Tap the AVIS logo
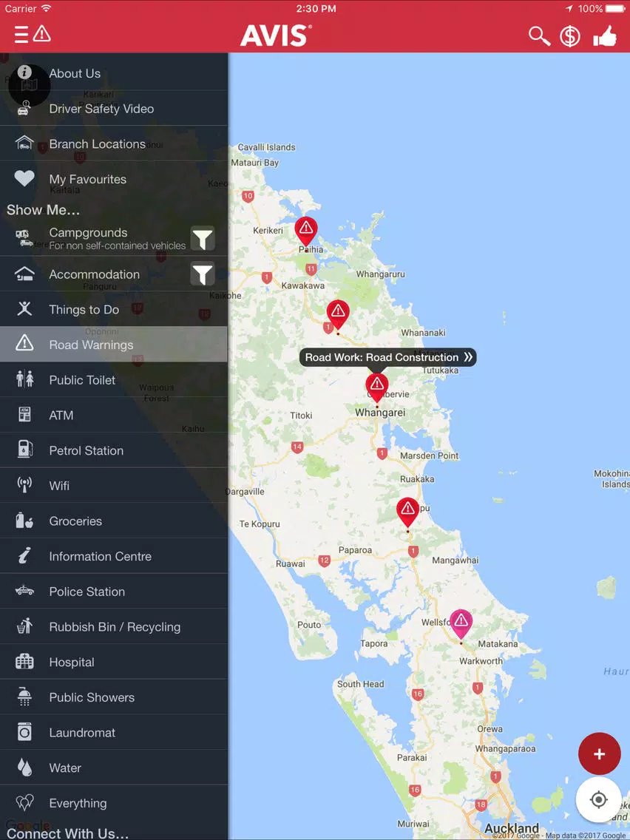This screenshot has width=630, height=840. (x=276, y=36)
